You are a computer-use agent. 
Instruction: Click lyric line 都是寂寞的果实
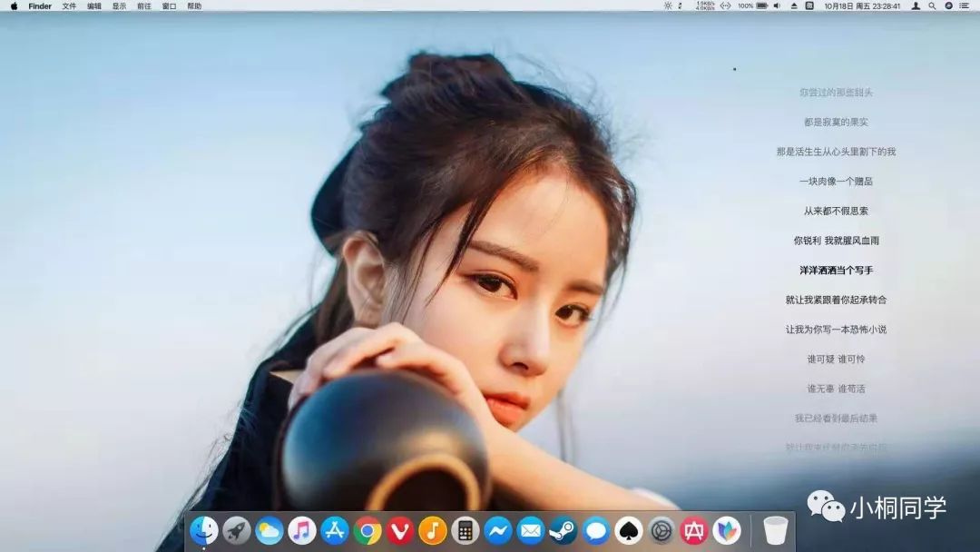pyautogui.click(x=837, y=122)
